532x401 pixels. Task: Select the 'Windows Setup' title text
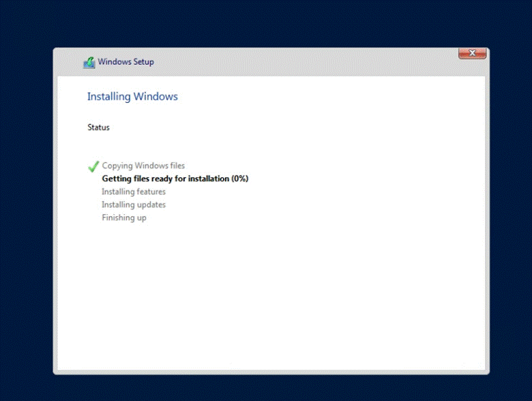coord(126,62)
